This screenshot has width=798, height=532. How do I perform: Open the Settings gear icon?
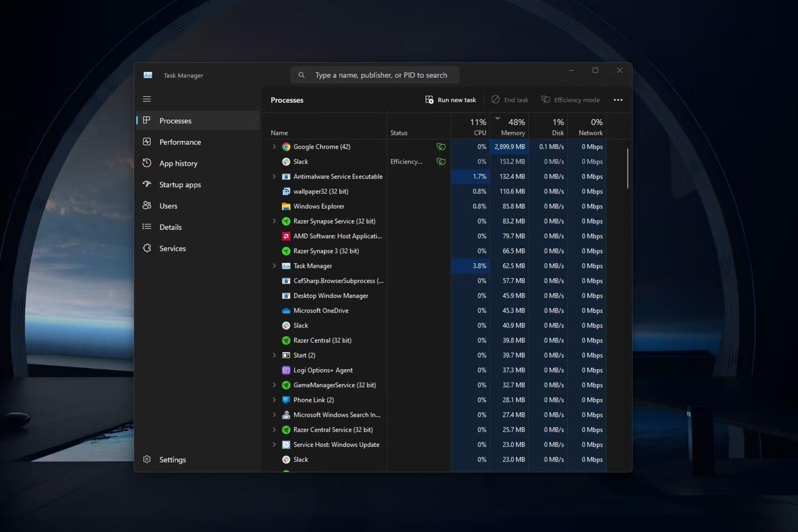(147, 459)
